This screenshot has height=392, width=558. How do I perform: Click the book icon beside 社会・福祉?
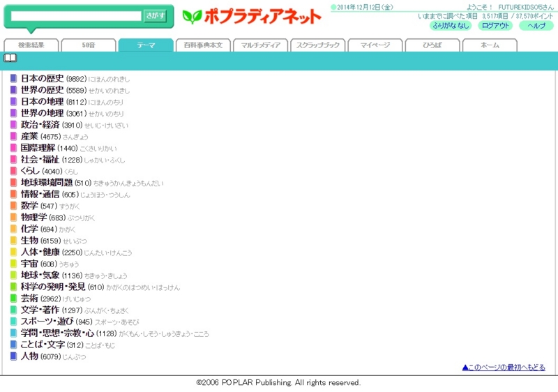13,159
